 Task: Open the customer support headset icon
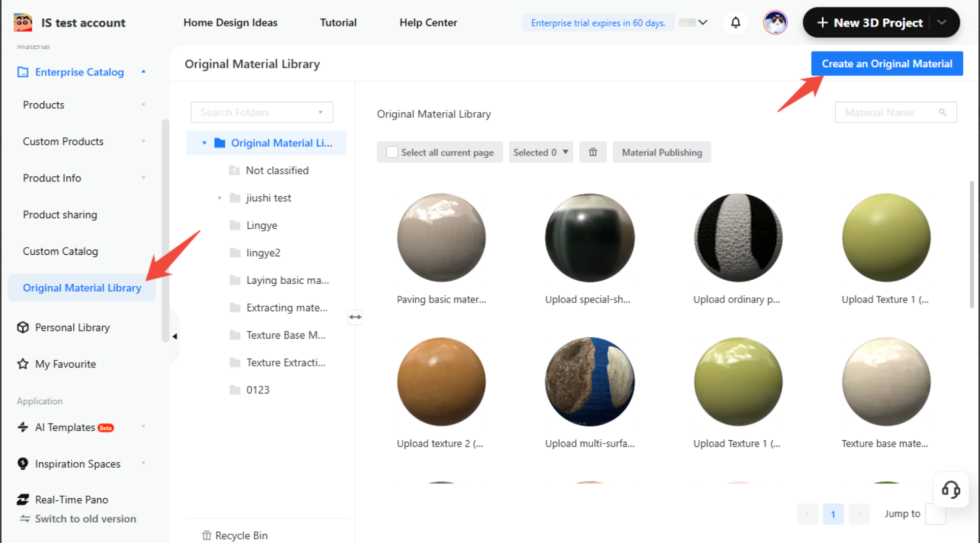click(x=950, y=490)
